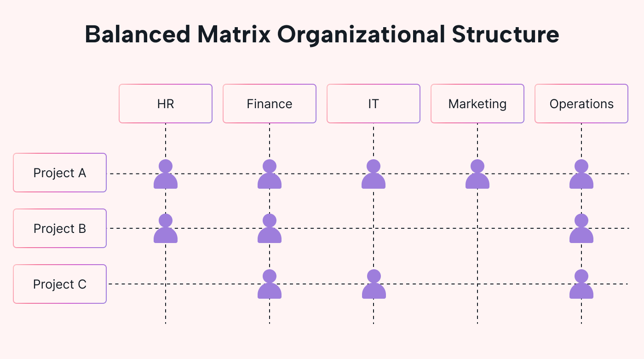This screenshot has height=359, width=644.
Task: Click the Project B Finance person icon
Action: pos(270,229)
